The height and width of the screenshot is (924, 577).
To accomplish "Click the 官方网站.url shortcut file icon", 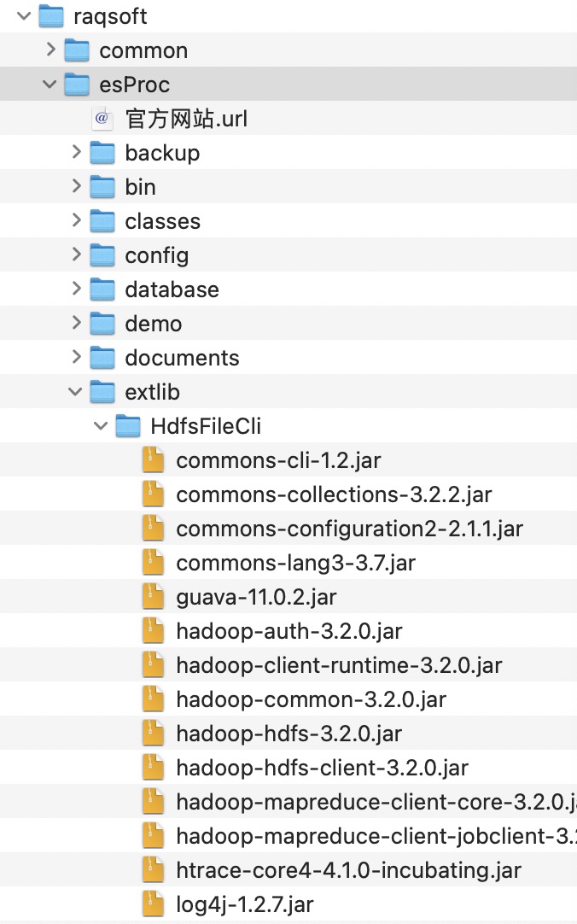I will point(102,119).
